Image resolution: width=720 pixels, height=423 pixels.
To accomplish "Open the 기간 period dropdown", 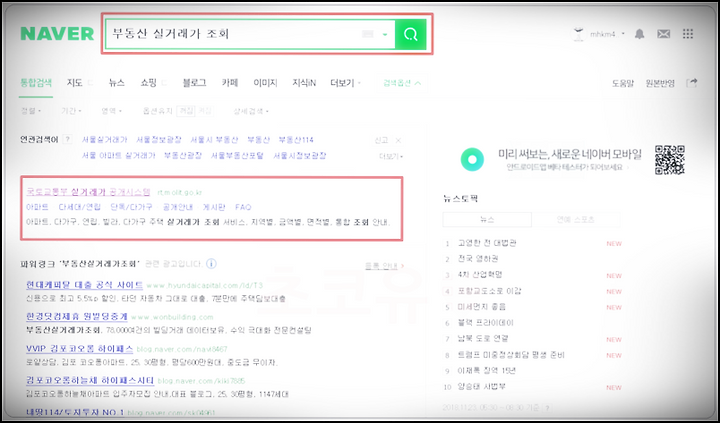I will pyautogui.click(x=71, y=111).
